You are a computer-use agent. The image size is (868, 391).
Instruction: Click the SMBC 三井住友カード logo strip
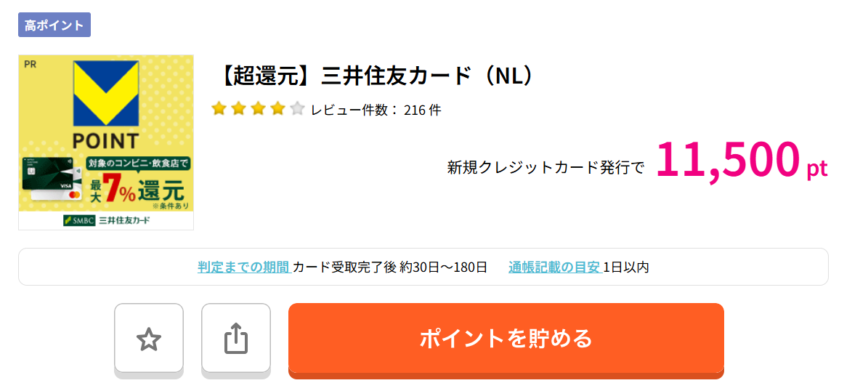coord(106,220)
